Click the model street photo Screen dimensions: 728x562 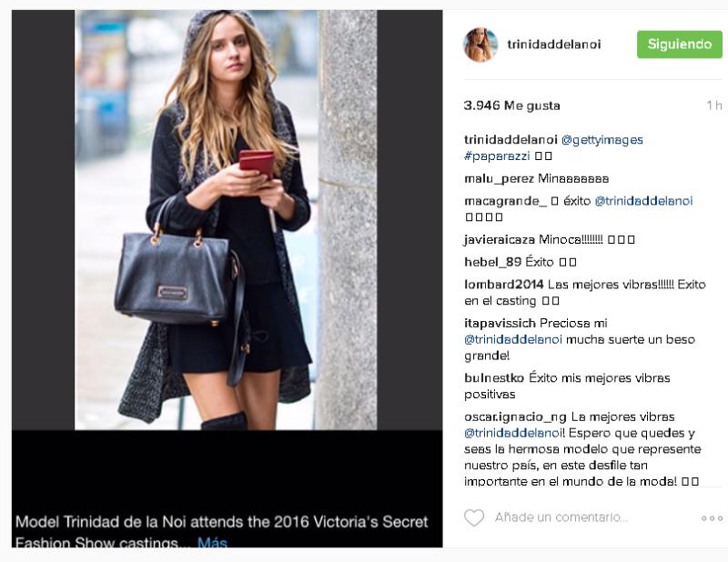(226, 220)
